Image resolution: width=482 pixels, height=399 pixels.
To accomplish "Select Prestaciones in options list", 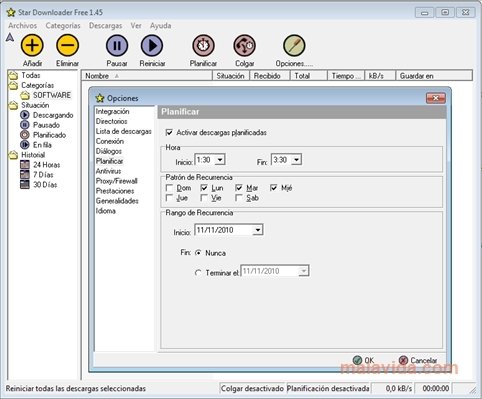I will point(115,191).
